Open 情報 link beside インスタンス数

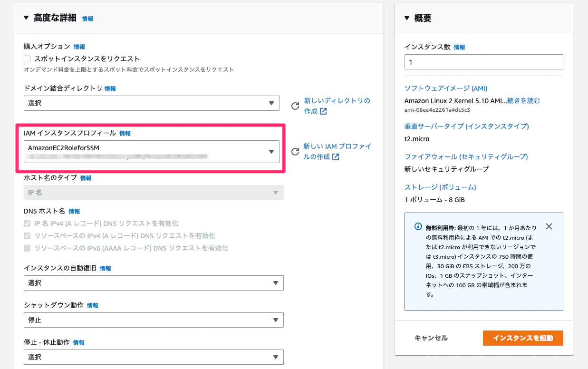(460, 47)
